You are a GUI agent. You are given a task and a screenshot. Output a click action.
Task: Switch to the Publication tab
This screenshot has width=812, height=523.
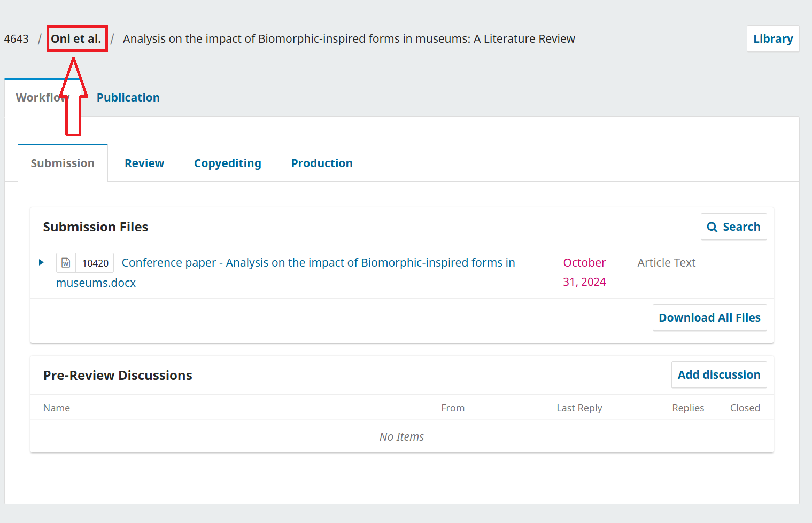pos(128,98)
